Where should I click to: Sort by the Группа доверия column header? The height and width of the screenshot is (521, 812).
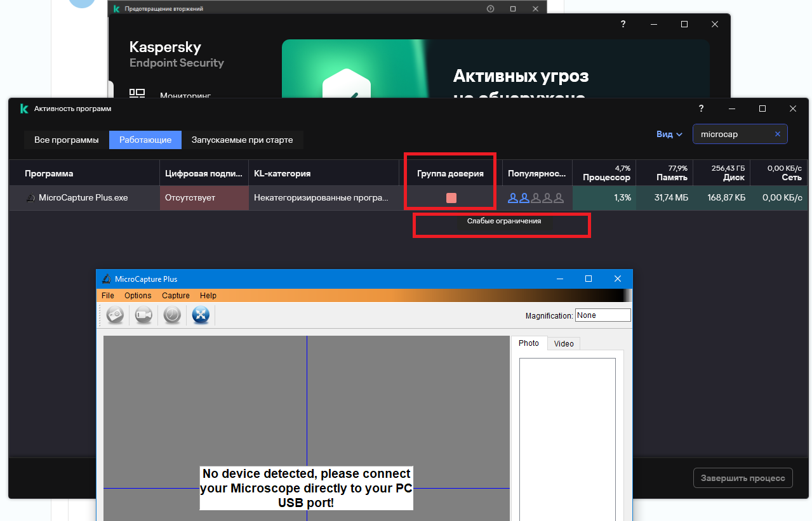(x=450, y=173)
